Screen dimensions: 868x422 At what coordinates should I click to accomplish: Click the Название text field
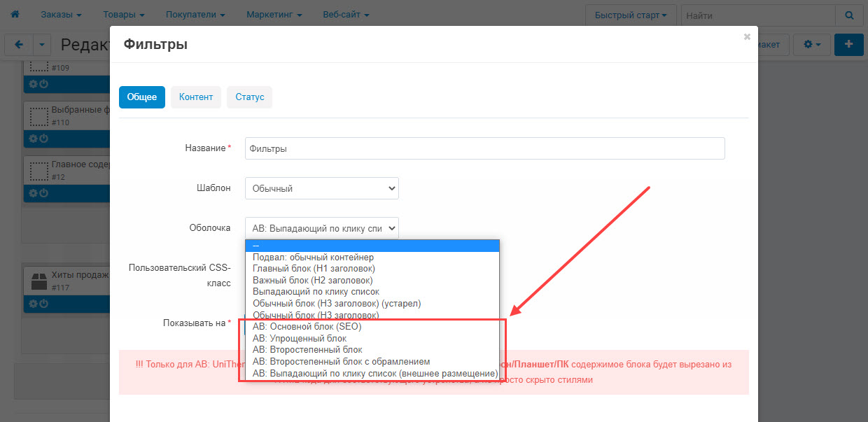484,148
